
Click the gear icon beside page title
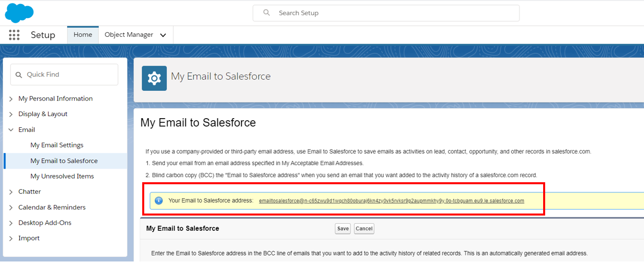click(x=154, y=78)
